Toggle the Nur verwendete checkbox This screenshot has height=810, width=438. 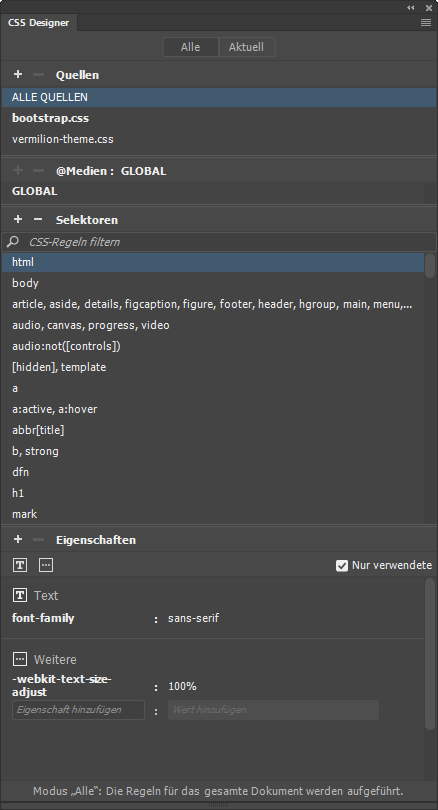(x=342, y=566)
